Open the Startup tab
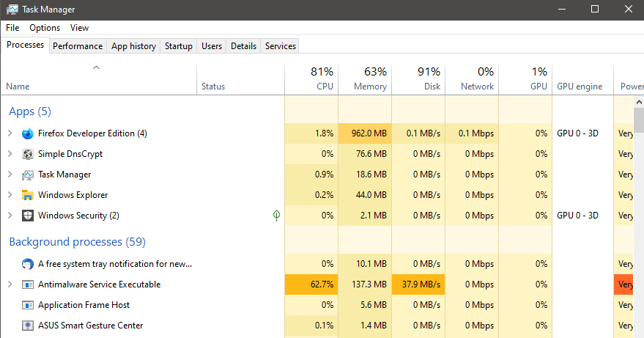This screenshot has width=644, height=338. [179, 46]
